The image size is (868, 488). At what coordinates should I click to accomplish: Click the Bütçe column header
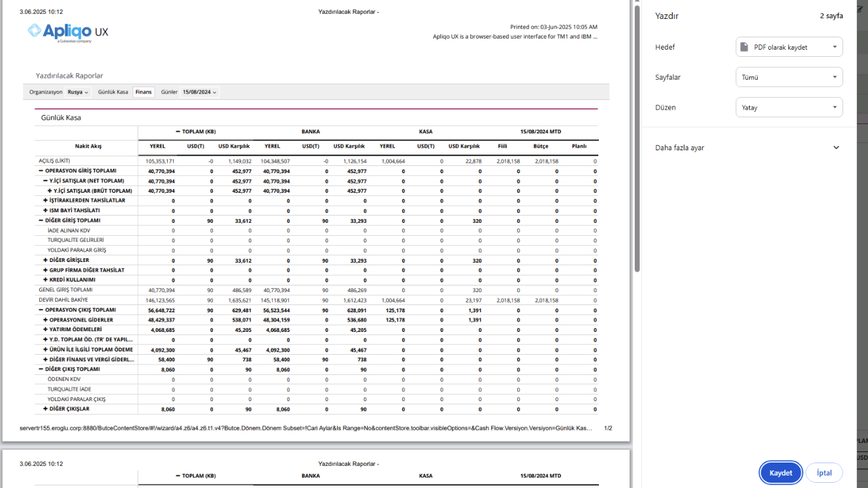coord(541,146)
